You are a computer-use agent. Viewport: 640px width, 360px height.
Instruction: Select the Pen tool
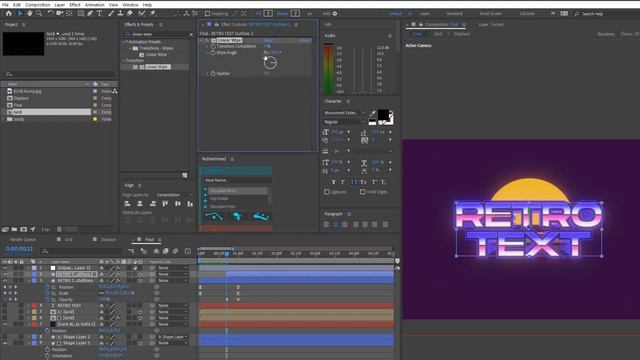coord(90,13)
